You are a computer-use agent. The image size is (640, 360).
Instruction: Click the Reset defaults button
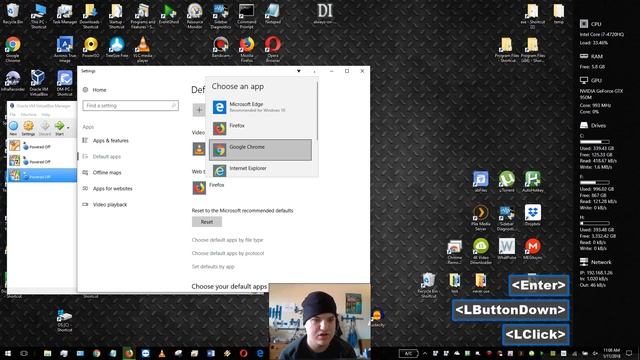(207, 222)
